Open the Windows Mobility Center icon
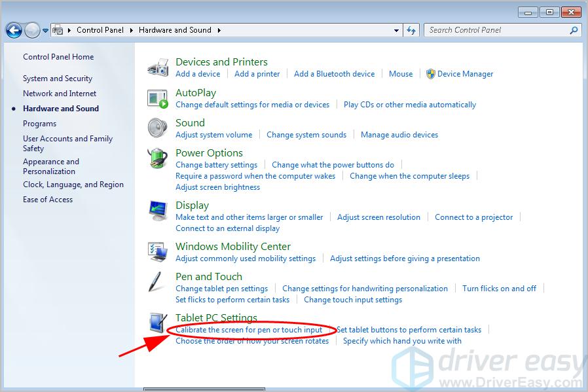This screenshot has width=588, height=392. pos(158,252)
